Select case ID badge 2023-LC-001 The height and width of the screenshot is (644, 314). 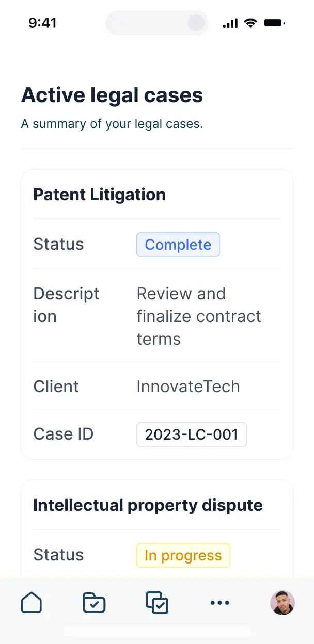pyautogui.click(x=191, y=434)
